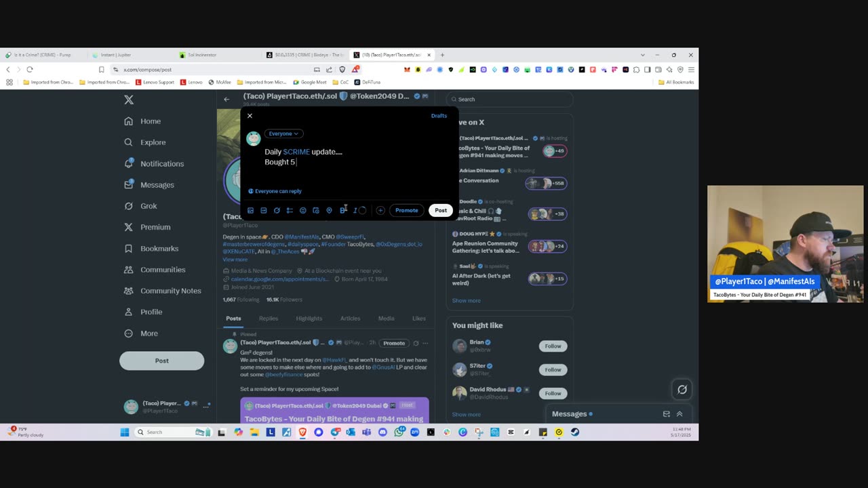Open Google Meet bookmark
This screenshot has width=868, height=488.
[310, 82]
